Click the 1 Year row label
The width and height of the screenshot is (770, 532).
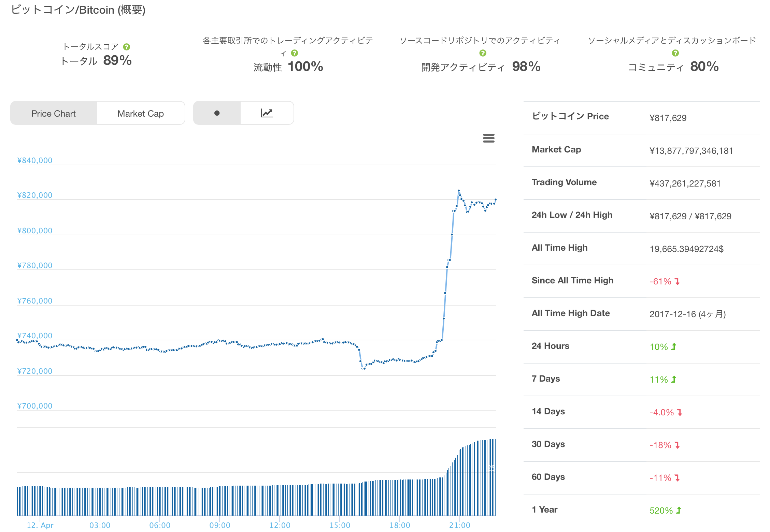(544, 509)
